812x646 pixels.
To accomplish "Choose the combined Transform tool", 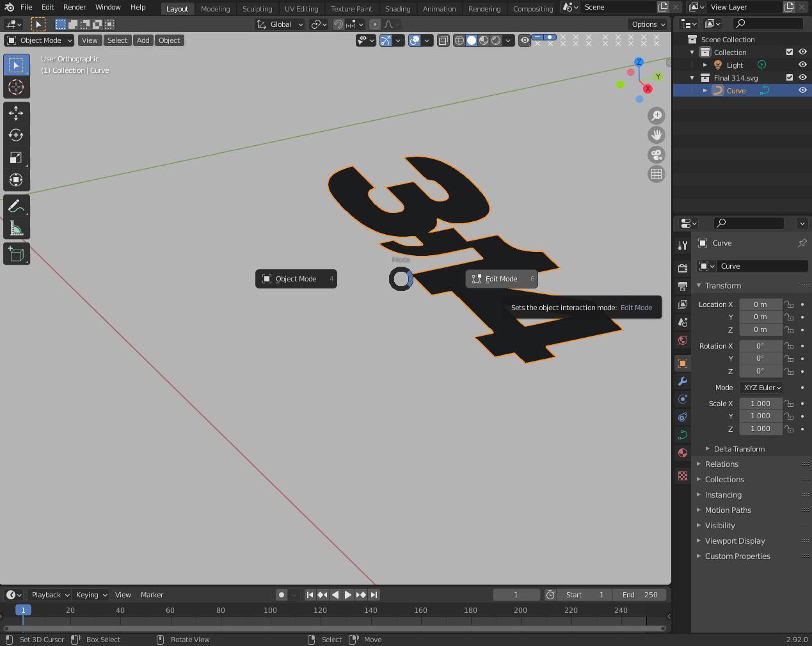I will coord(16,180).
